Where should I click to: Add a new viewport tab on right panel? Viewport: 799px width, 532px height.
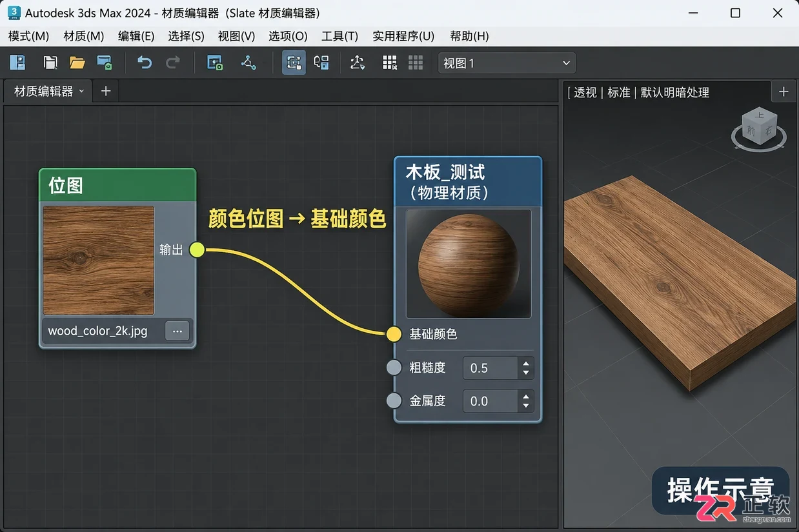click(x=784, y=92)
